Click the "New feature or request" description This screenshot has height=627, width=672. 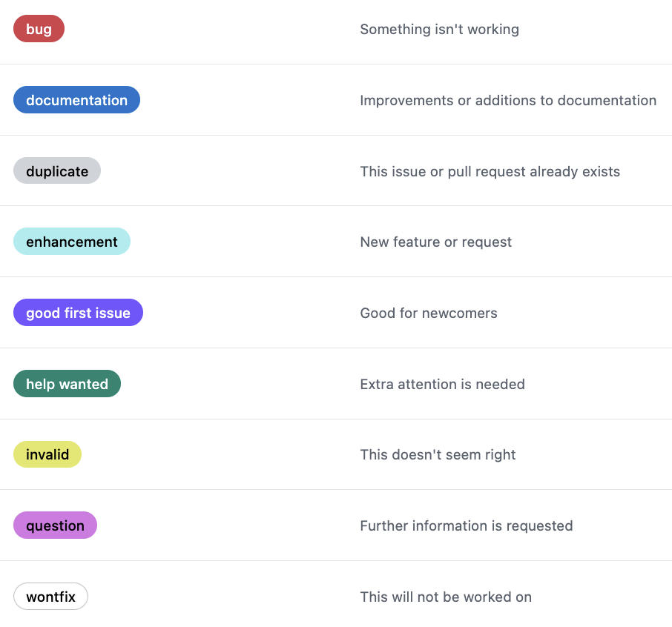point(435,242)
